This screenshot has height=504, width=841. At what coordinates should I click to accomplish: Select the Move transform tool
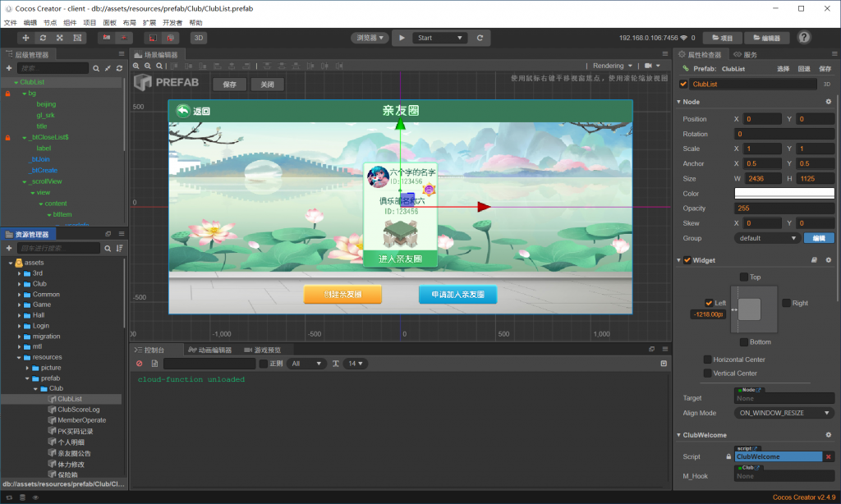click(x=26, y=38)
